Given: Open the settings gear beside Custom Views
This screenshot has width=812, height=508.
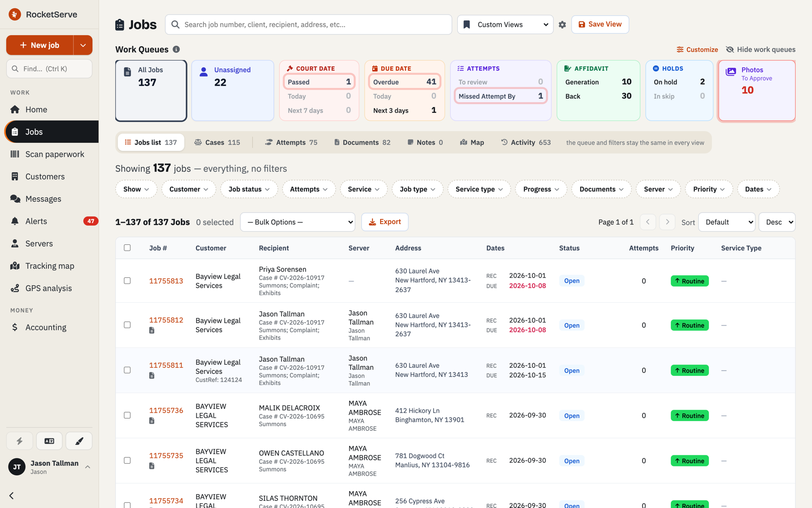Looking at the screenshot, I should point(562,24).
